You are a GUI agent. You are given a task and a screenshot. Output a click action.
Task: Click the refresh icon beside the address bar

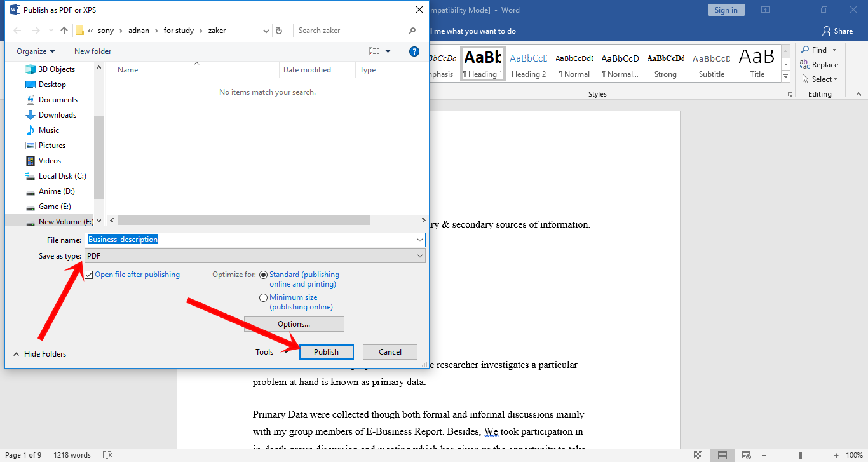[279, 30]
